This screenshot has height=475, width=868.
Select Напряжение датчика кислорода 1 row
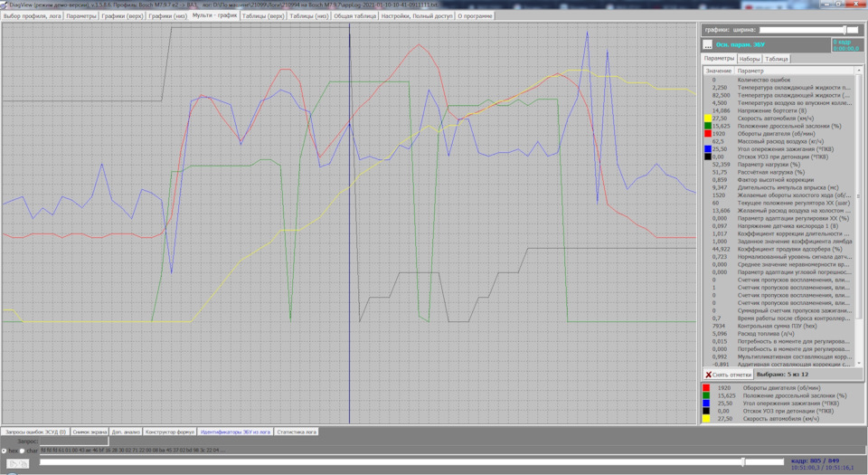779,226
